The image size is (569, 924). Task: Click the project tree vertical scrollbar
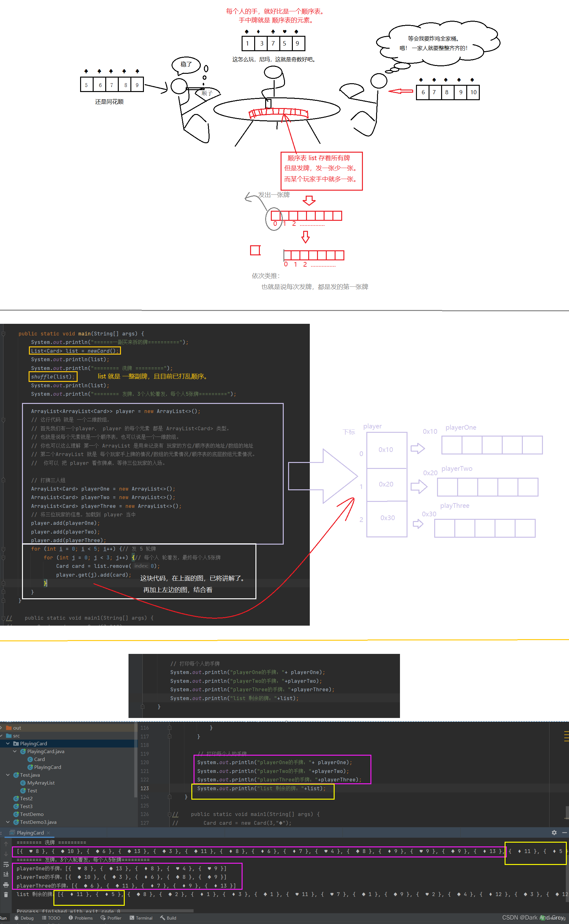pos(135,760)
